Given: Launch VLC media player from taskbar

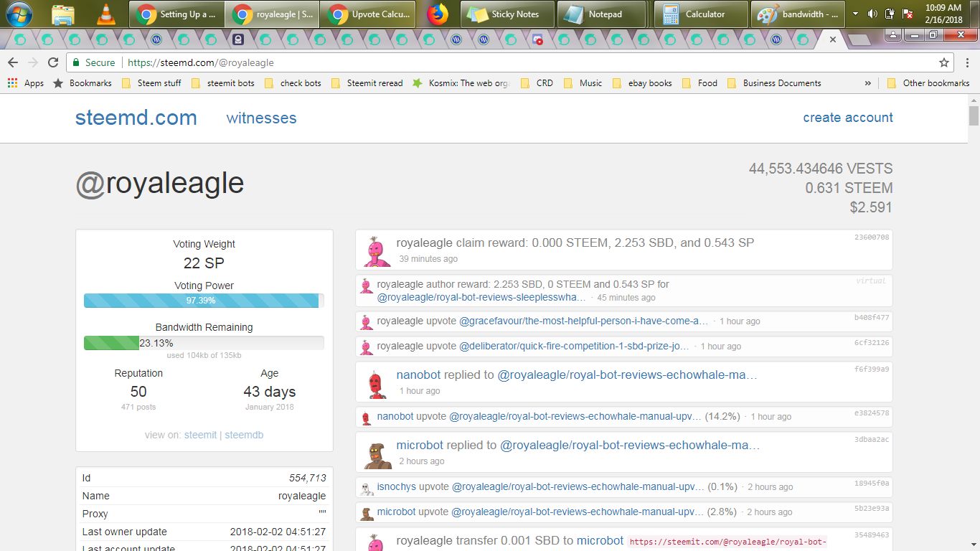Looking at the screenshot, I should tap(105, 14).
